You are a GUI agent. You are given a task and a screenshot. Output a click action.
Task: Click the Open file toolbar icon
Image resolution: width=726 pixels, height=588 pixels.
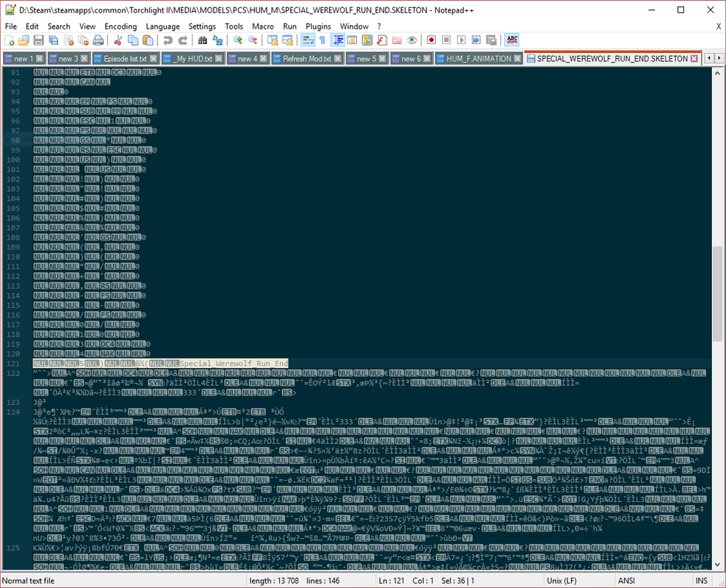pos(24,40)
